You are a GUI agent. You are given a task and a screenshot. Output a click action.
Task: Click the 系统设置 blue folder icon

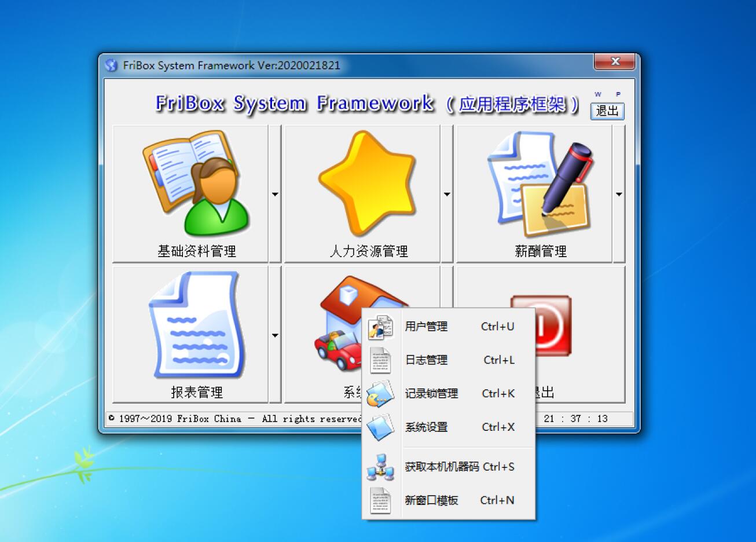coord(380,427)
